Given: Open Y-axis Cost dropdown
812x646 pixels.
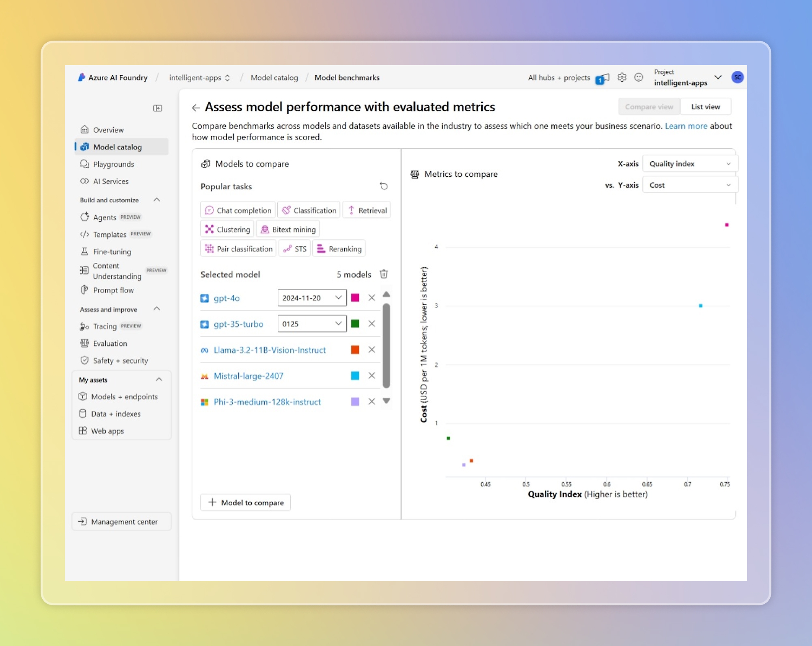Looking at the screenshot, I should click(690, 185).
